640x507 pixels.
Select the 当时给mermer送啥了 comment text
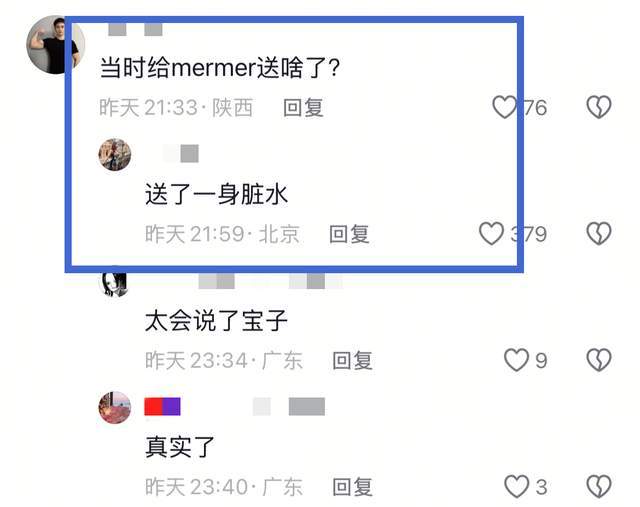(x=220, y=67)
